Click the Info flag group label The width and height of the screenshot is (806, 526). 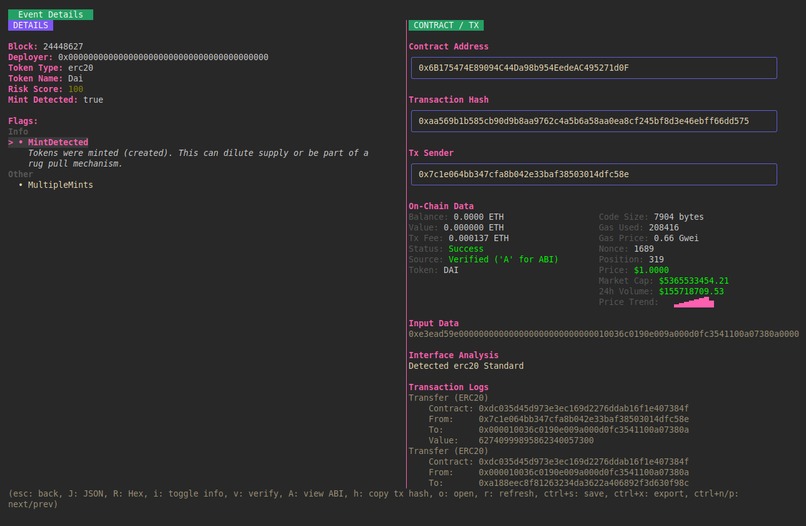click(18, 132)
